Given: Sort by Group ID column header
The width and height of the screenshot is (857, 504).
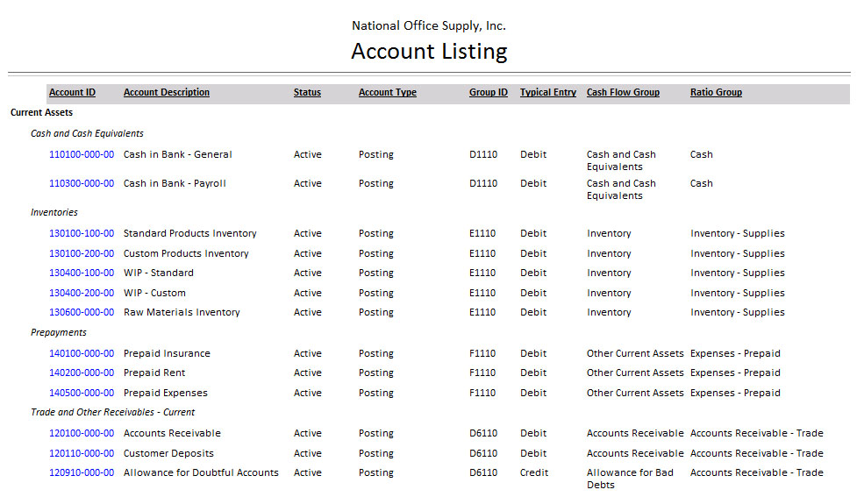Looking at the screenshot, I should click(x=488, y=92).
